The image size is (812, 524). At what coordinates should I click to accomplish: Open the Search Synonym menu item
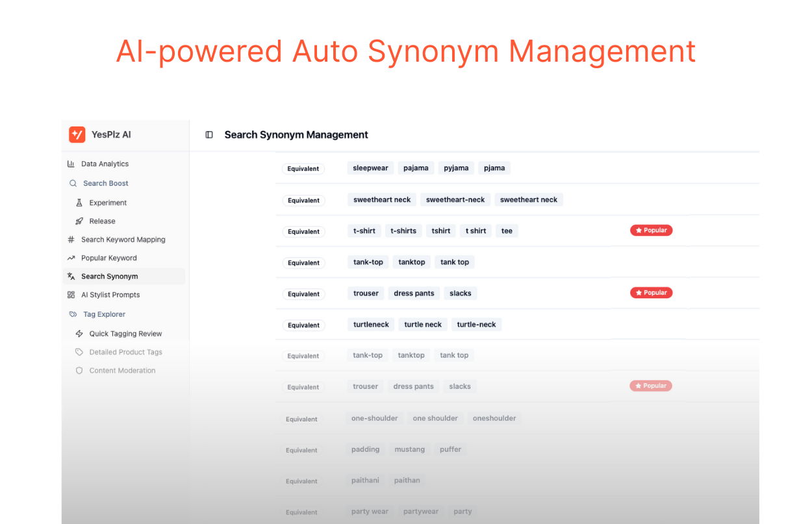(109, 277)
